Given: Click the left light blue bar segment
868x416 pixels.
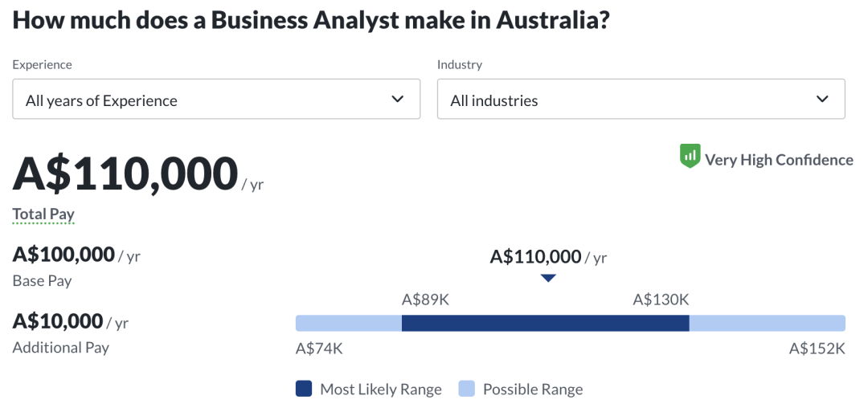Looking at the screenshot, I should point(348,323).
